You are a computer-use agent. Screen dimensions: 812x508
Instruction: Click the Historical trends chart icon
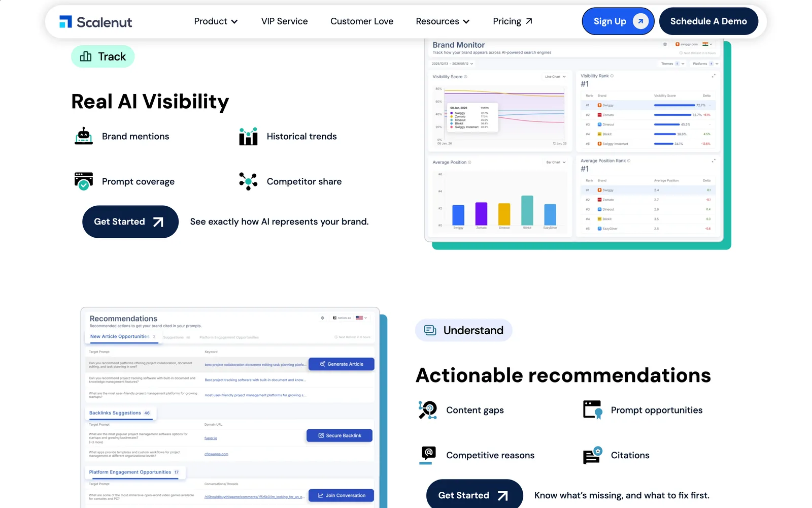(248, 136)
